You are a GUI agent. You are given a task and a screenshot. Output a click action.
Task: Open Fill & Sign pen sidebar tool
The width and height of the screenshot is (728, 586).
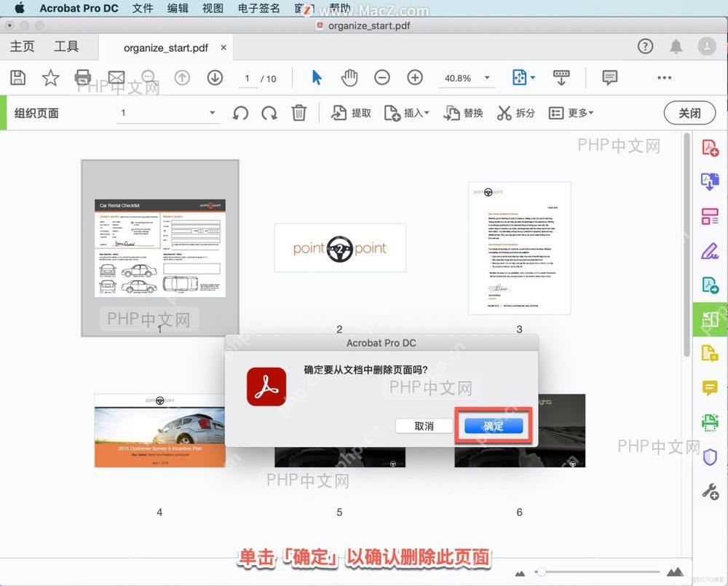coord(710,250)
